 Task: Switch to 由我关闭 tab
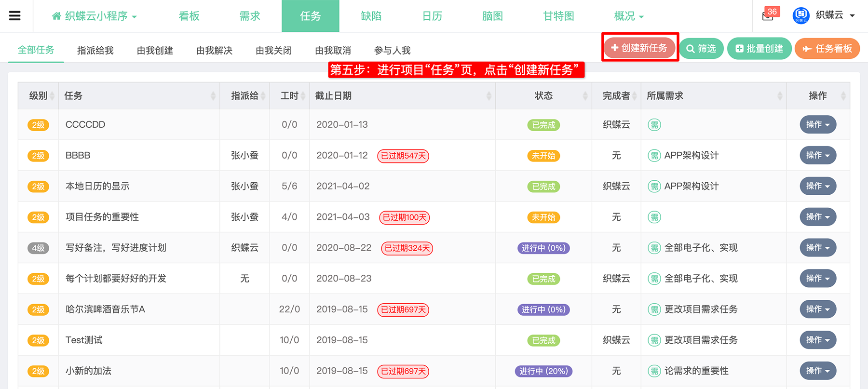click(x=274, y=51)
